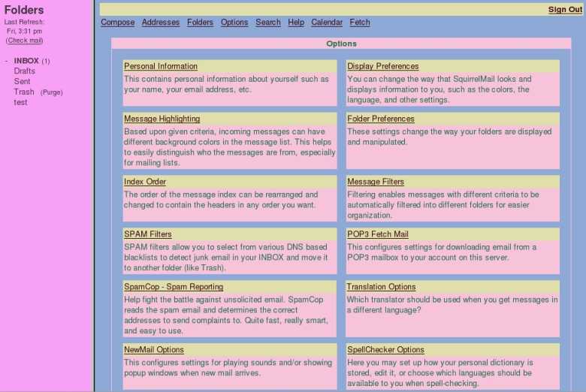Open POP3 Fetch Mail settings

click(377, 234)
